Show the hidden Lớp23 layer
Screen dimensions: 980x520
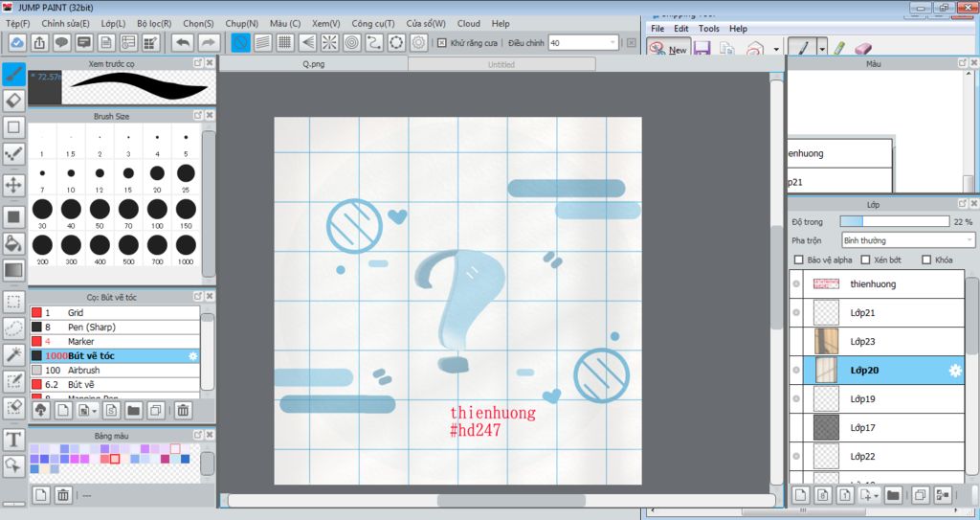click(x=796, y=342)
